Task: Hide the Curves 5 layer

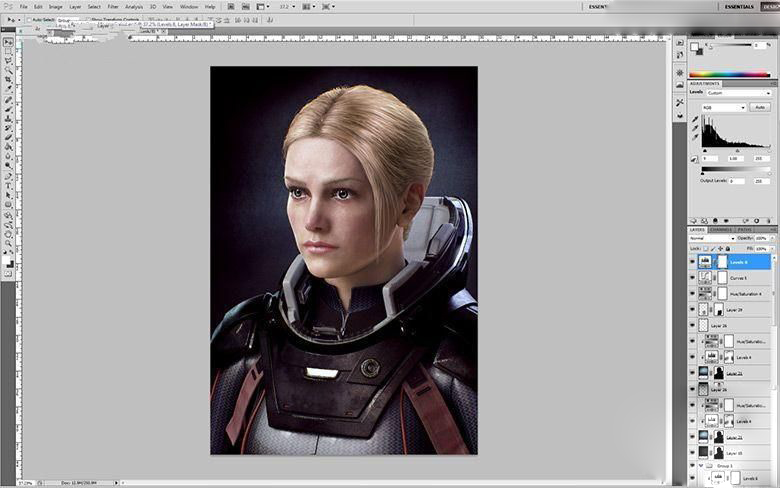Action: point(692,278)
